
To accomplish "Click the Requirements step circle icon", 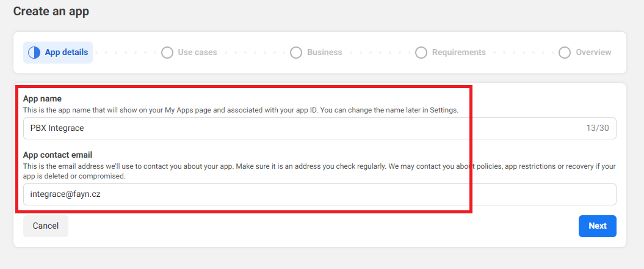I will tap(421, 53).
